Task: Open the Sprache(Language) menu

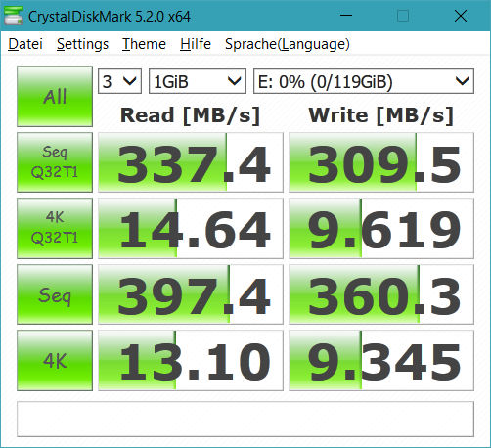Action: (x=288, y=44)
